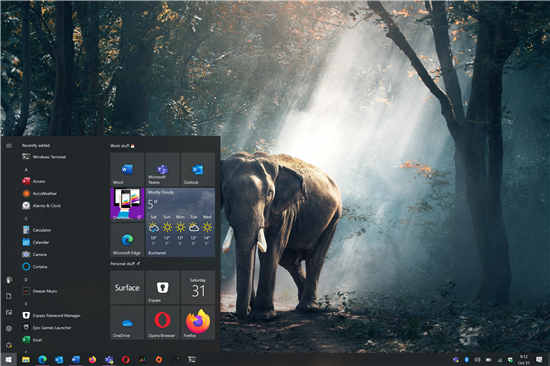Open the Outlook tile
Image resolution: width=550 pixels, height=366 pixels.
198,169
